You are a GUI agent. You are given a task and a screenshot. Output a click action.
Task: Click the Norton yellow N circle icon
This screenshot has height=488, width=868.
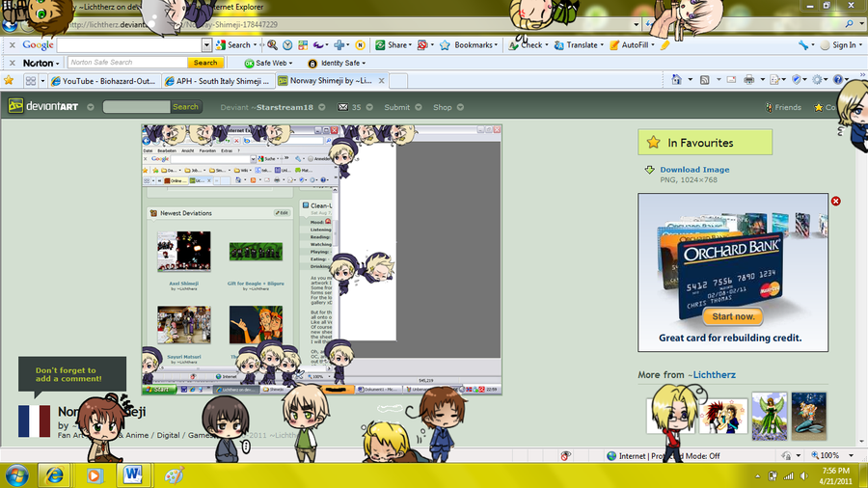click(360, 44)
